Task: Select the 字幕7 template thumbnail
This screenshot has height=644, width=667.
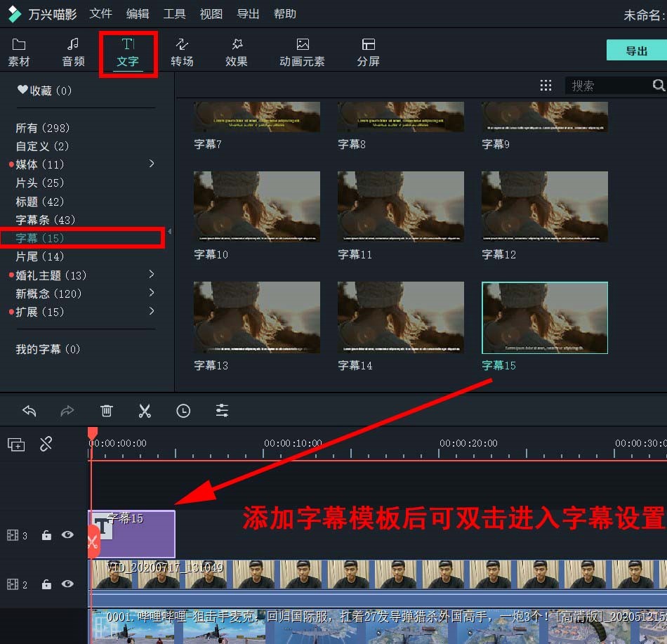Action: point(256,117)
